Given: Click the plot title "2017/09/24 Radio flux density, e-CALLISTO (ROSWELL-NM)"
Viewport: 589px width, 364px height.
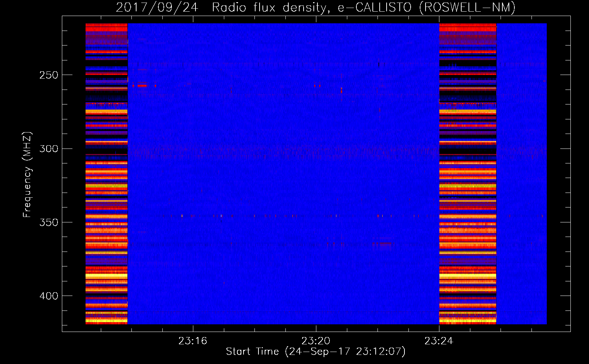Looking at the screenshot, I should (316, 7).
